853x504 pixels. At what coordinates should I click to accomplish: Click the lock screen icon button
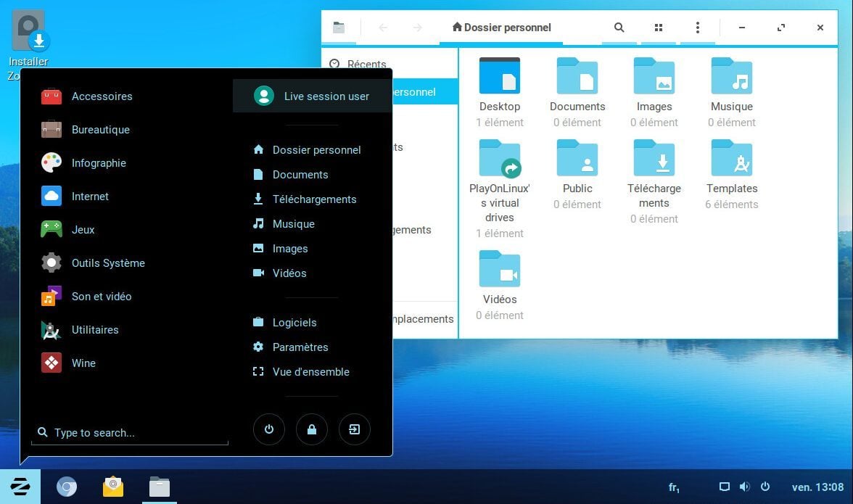(312, 429)
